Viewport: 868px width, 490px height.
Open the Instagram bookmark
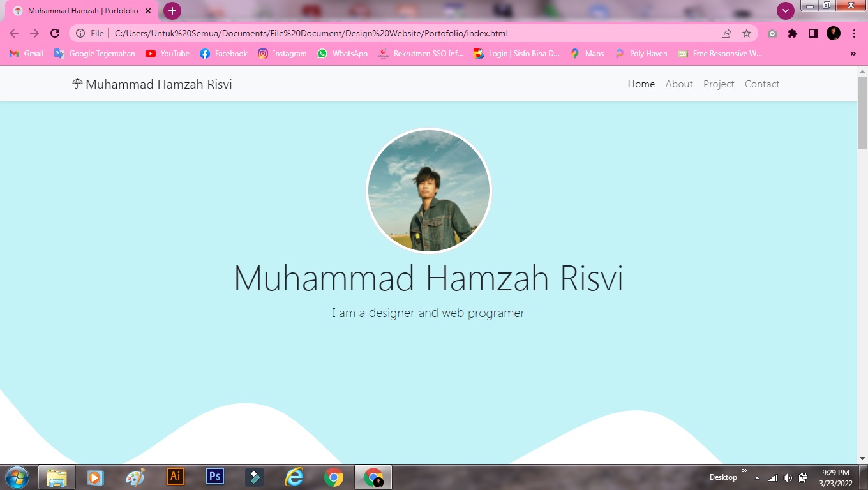pos(282,54)
